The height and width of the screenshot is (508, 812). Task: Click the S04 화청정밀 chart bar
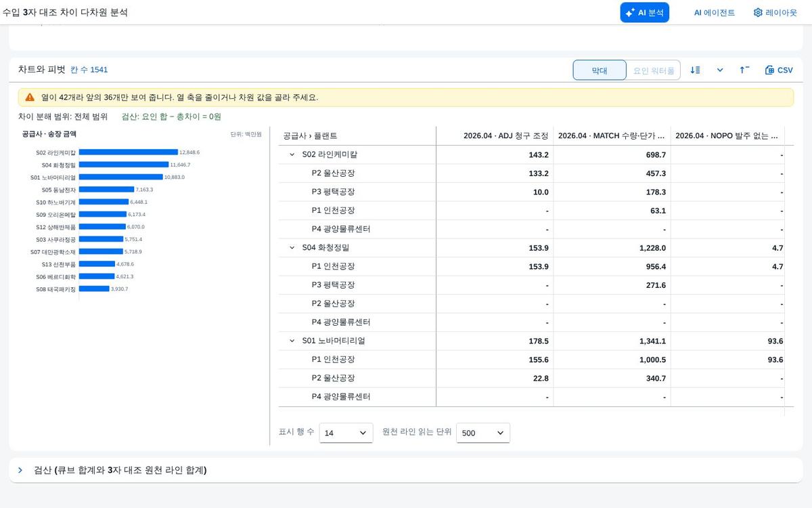pos(124,165)
